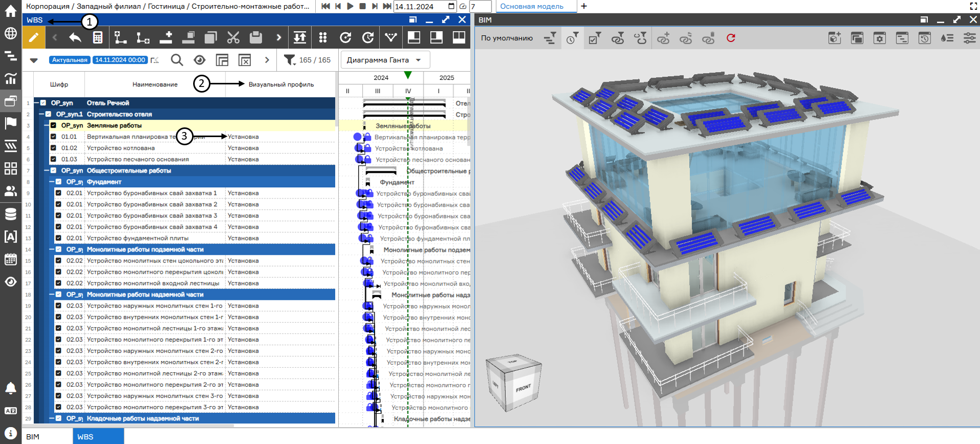Click the skip-to-end playback button
The image size is (980, 444).
[387, 6]
